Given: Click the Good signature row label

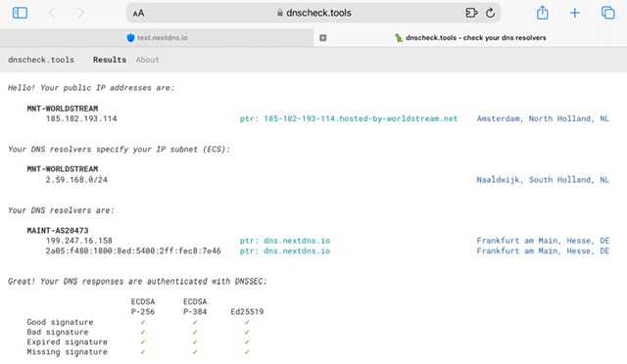Looking at the screenshot, I should coord(60,322).
